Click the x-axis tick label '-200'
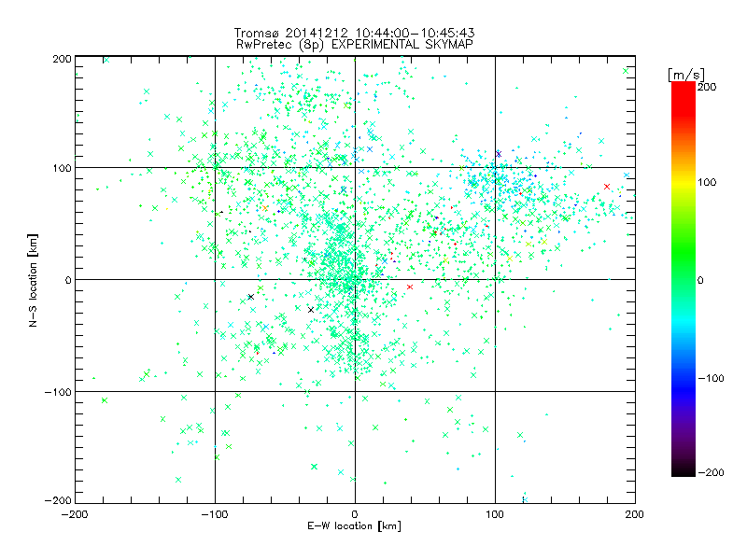 [x=75, y=514]
